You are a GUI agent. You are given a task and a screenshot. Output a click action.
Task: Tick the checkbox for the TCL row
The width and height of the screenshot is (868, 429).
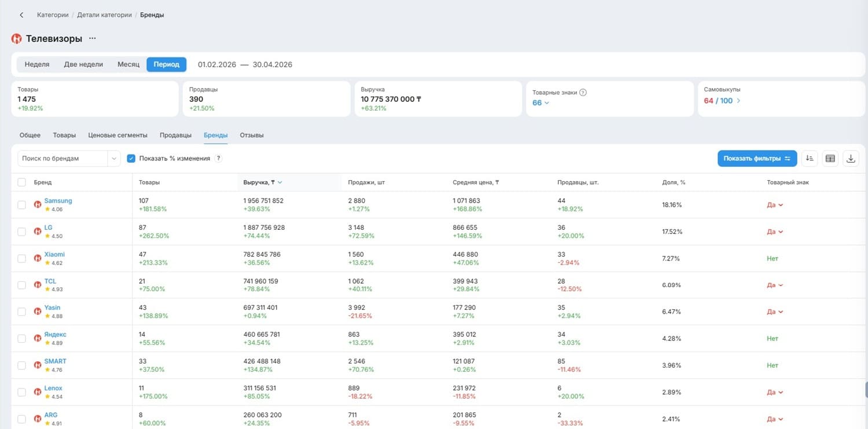pyautogui.click(x=22, y=285)
